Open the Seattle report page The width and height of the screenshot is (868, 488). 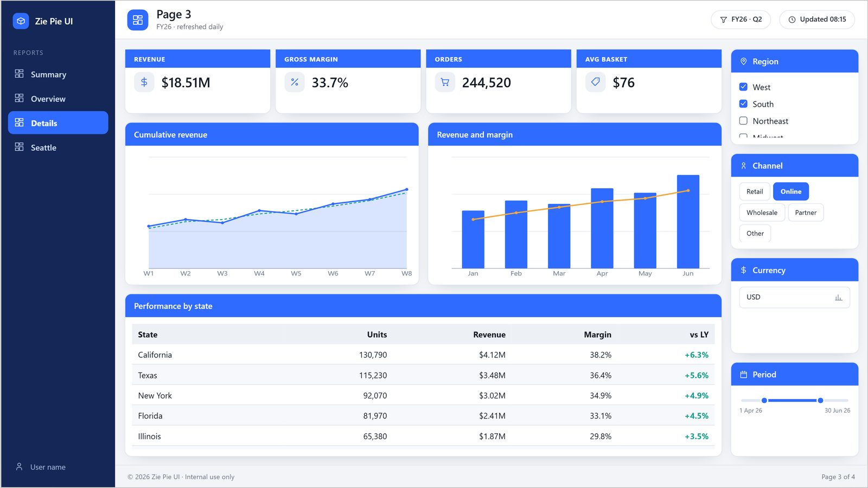[x=58, y=147]
